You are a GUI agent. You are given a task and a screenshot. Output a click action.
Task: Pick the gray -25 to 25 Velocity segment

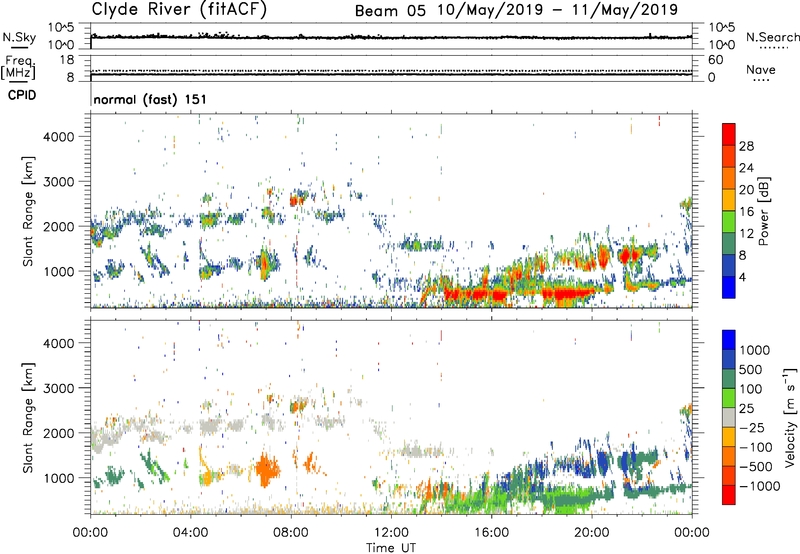tap(729, 418)
